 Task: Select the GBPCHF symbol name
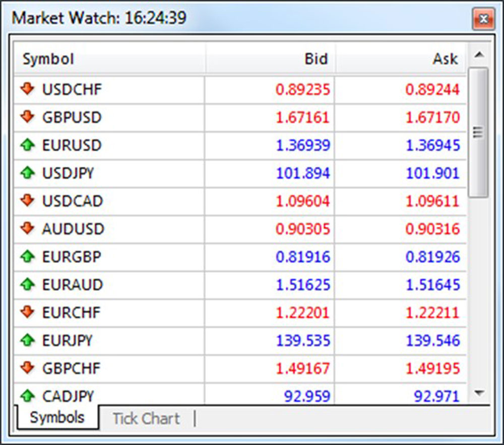pyautogui.click(x=72, y=369)
